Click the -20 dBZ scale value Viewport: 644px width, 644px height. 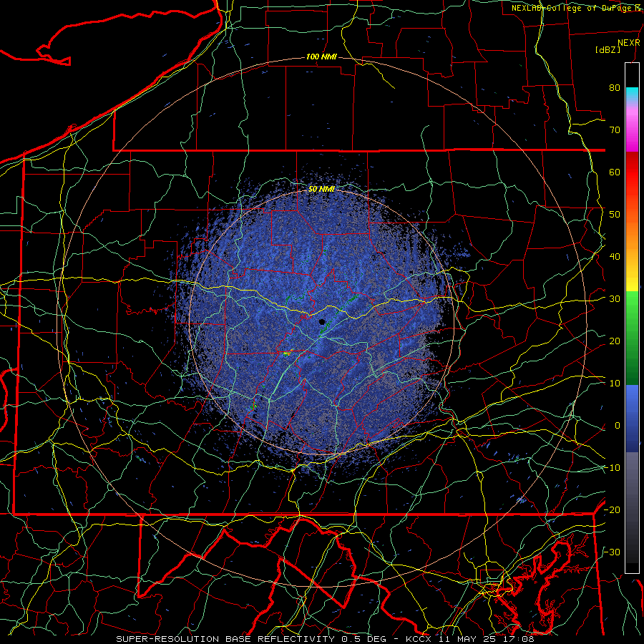pyautogui.click(x=612, y=510)
